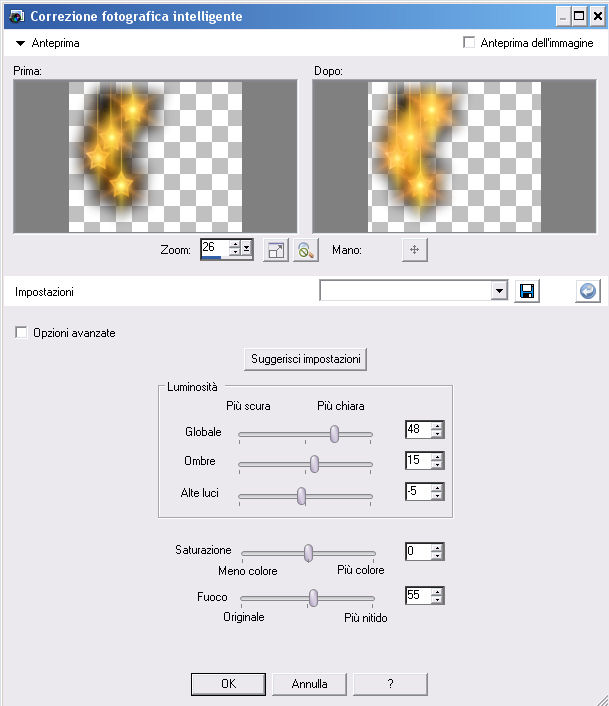The image size is (609, 706).
Task: Save preset with floppy disk icon
Action: (527, 291)
